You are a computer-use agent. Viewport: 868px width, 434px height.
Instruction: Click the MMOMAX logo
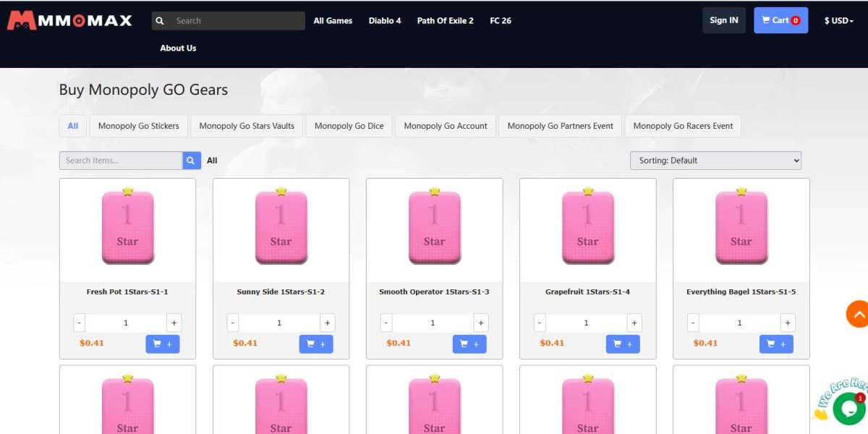coord(69,20)
